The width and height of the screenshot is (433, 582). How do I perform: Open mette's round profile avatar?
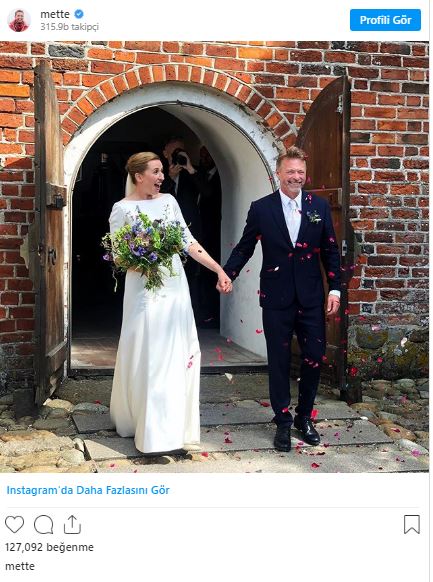click(x=19, y=20)
